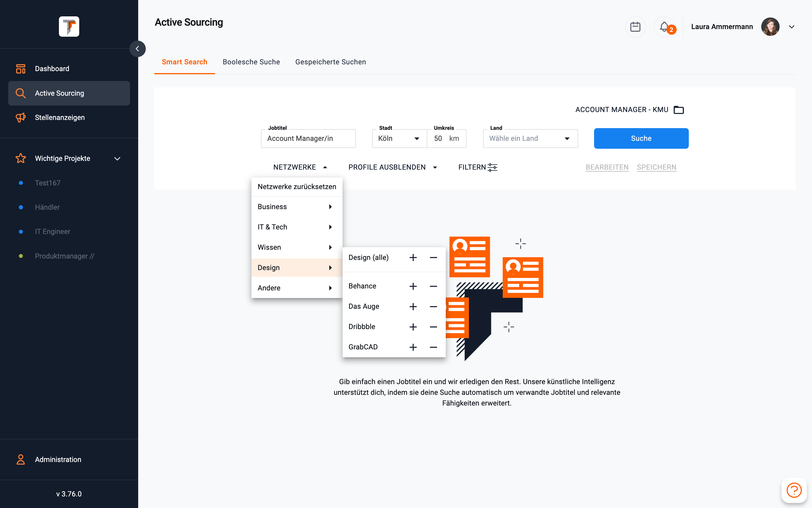Exclude GrabCAD network with minus
This screenshot has height=508, width=812.
point(433,347)
